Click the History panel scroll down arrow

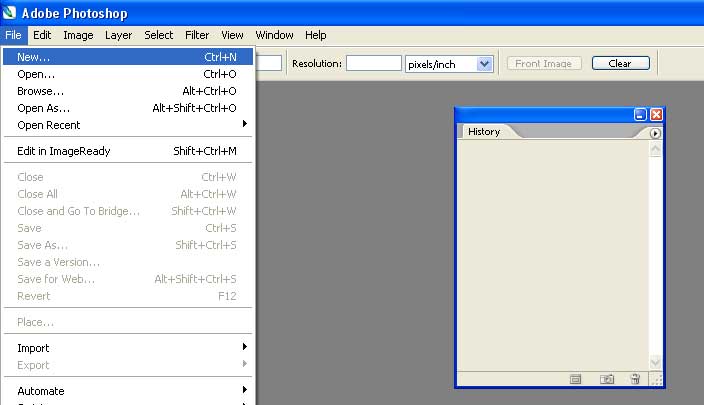[655, 362]
